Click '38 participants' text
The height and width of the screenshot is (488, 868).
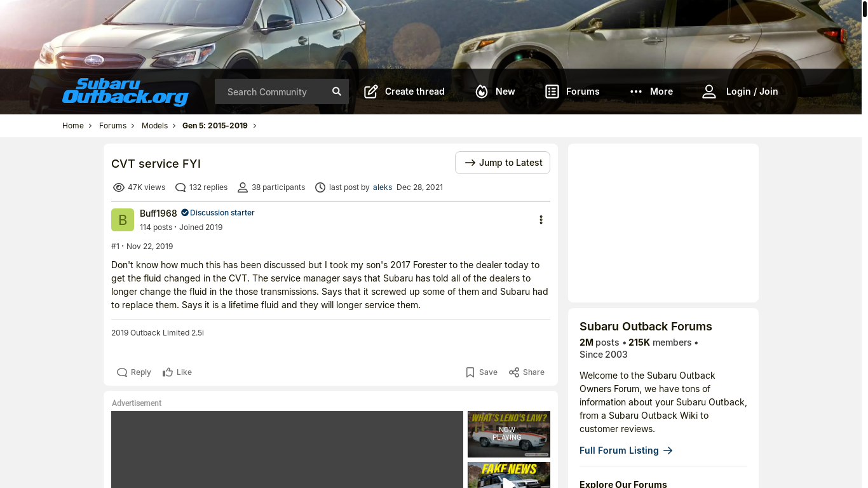pyautogui.click(x=278, y=187)
